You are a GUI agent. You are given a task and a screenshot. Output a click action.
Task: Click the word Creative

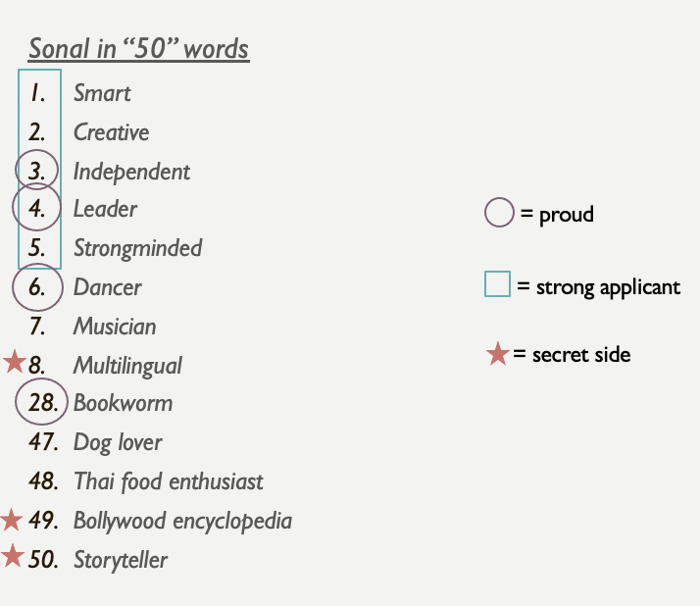tap(111, 132)
